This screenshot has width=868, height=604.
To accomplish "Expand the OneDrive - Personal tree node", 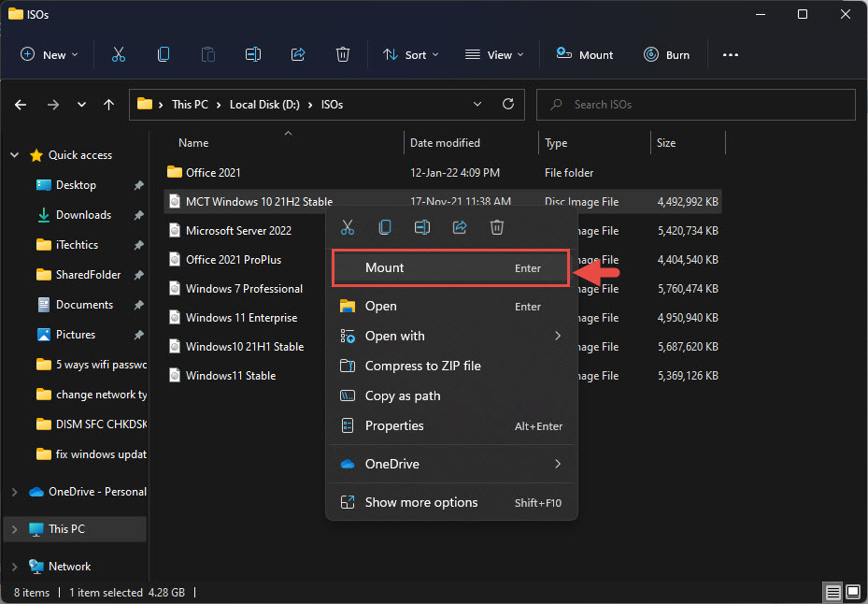I will coord(15,492).
